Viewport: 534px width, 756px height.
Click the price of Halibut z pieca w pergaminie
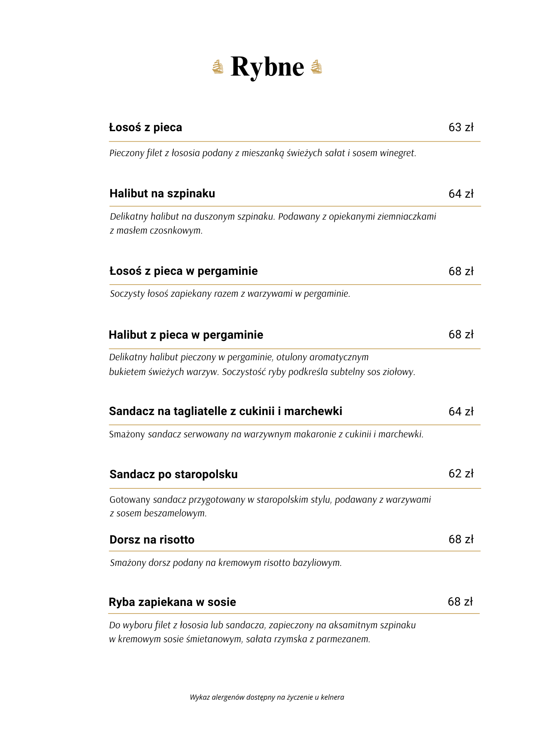click(461, 335)
